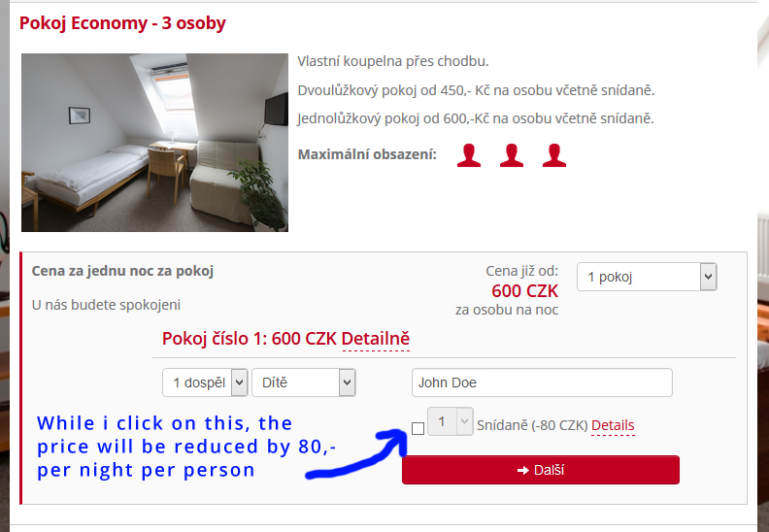Screen dimensions: 769x532
Task: Open the red 'Details' breakfast link
Action: pyautogui.click(x=613, y=425)
